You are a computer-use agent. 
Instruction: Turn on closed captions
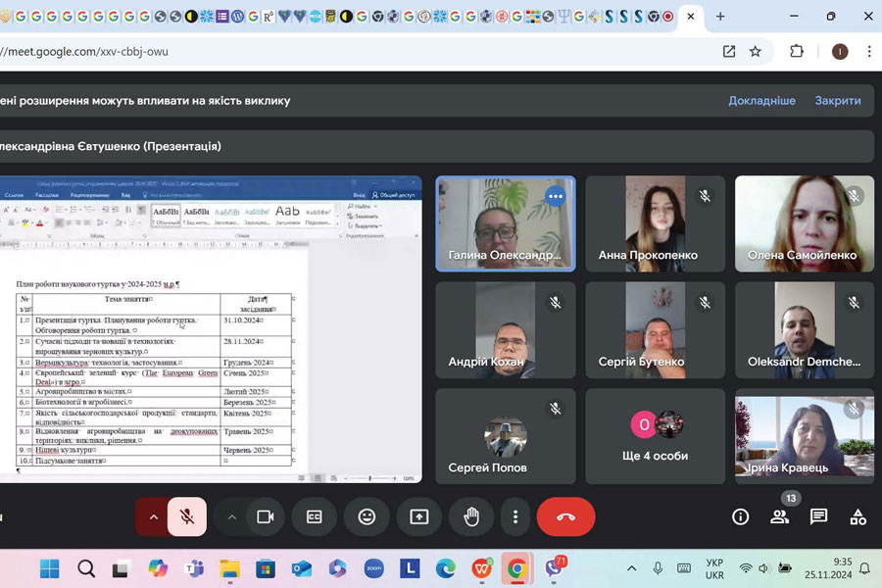pyautogui.click(x=315, y=517)
